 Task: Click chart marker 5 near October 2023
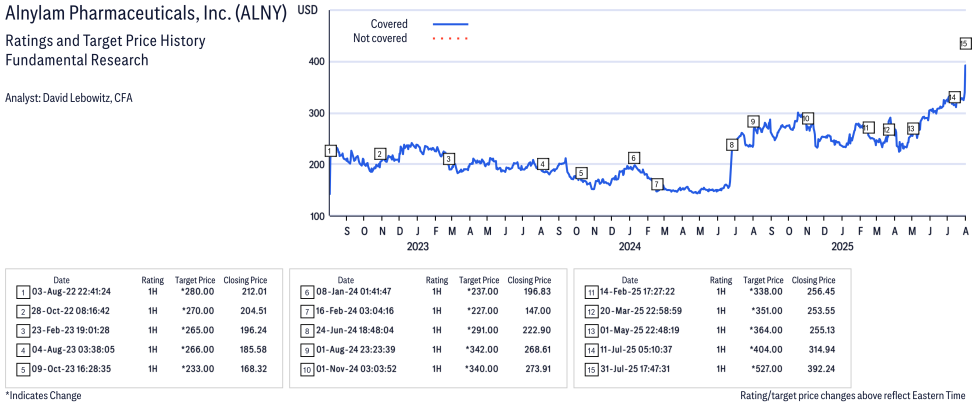point(581,173)
